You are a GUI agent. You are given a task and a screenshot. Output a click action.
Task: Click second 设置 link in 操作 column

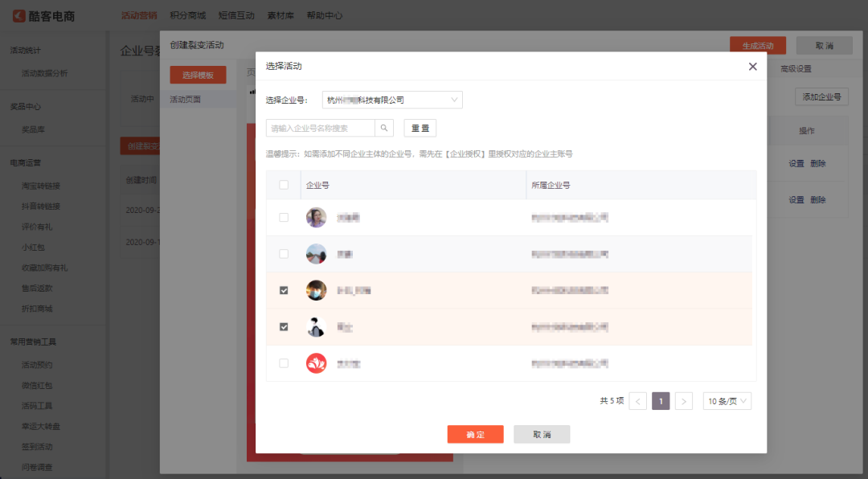796,199
